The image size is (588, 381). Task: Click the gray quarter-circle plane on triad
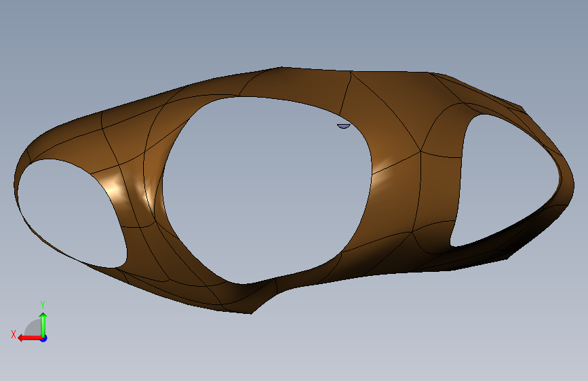[33, 329]
